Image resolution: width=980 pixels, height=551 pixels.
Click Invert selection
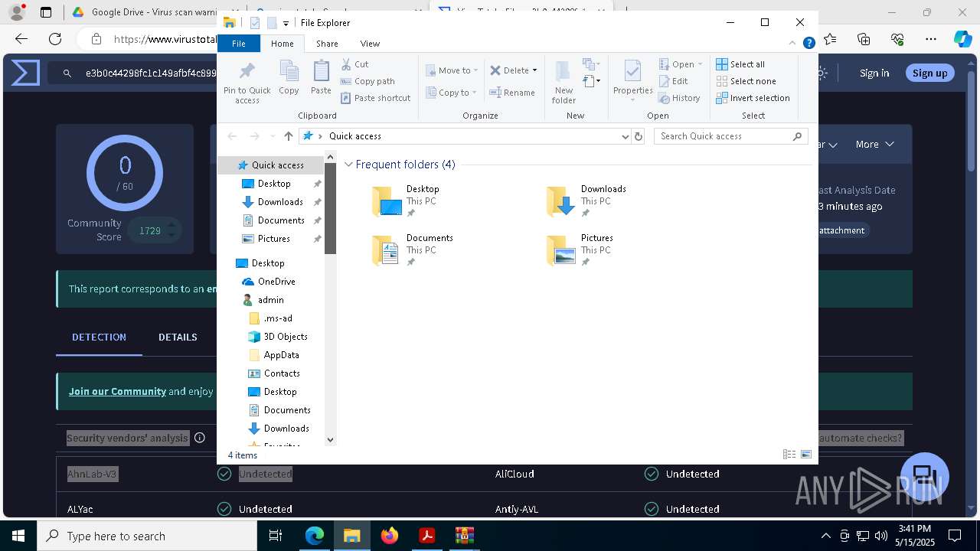[x=753, y=98]
